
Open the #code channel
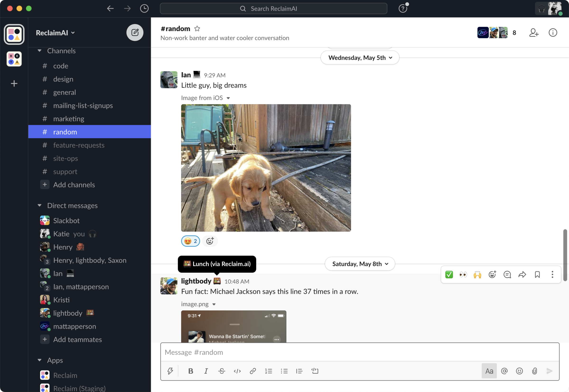[90, 66]
